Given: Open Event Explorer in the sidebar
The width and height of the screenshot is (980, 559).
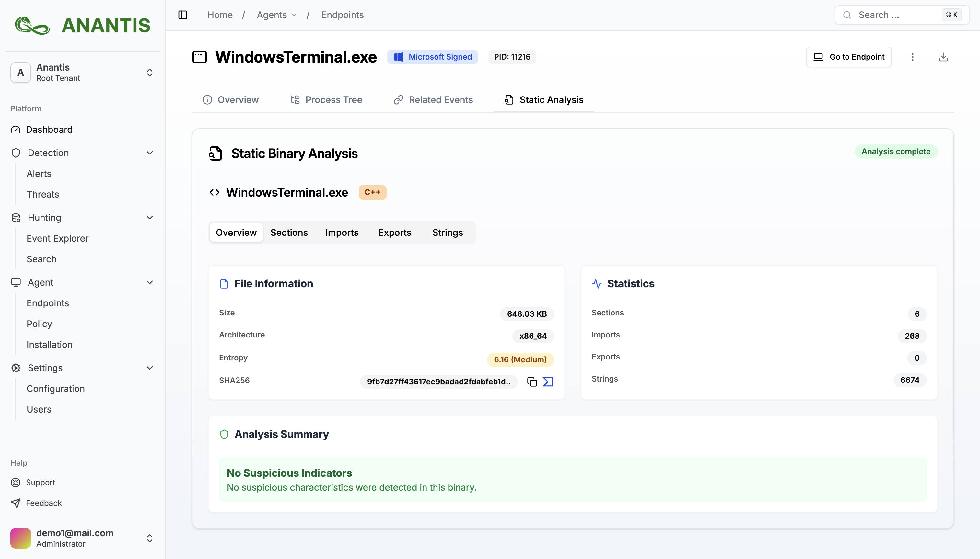Looking at the screenshot, I should [57, 238].
